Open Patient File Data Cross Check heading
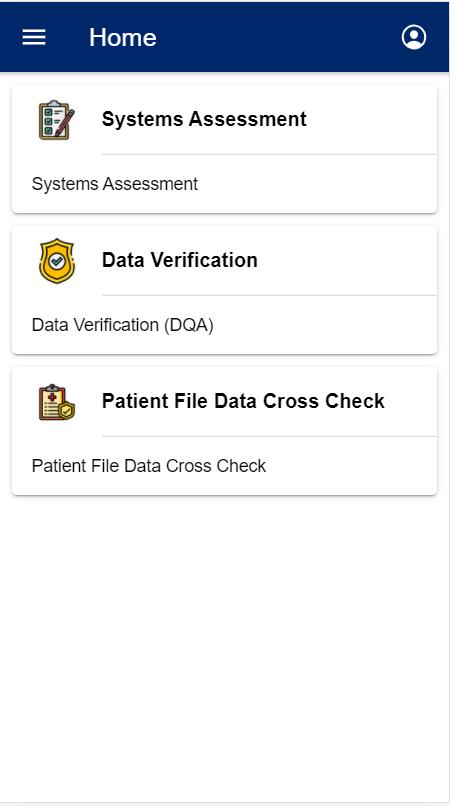Image resolution: width=450 pixels, height=806 pixels. click(x=243, y=401)
